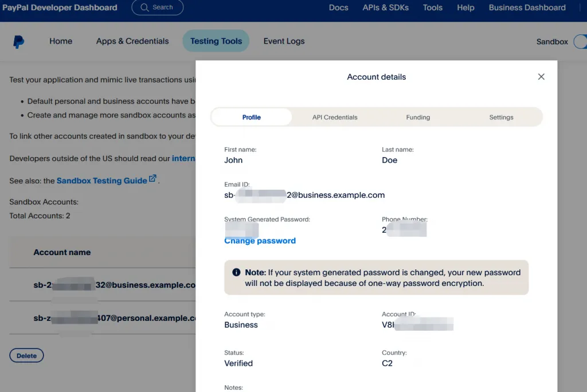
Task: Click the PayPal logo icon
Action: 18,41
